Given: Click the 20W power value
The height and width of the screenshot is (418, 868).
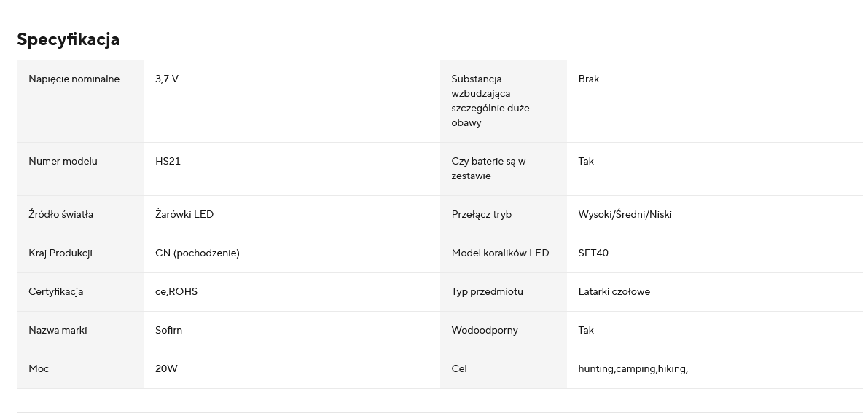Looking at the screenshot, I should 166,368.
